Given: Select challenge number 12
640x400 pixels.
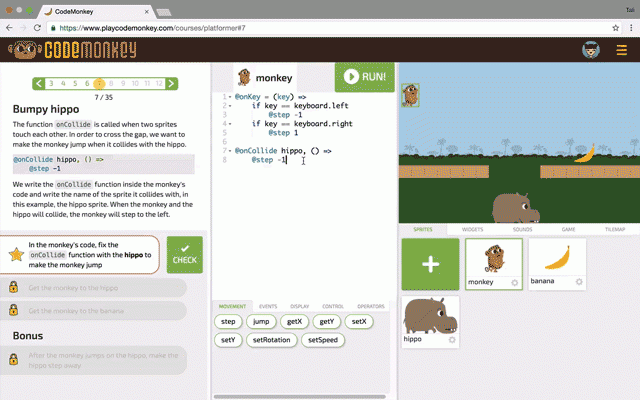Looking at the screenshot, I should [x=159, y=83].
